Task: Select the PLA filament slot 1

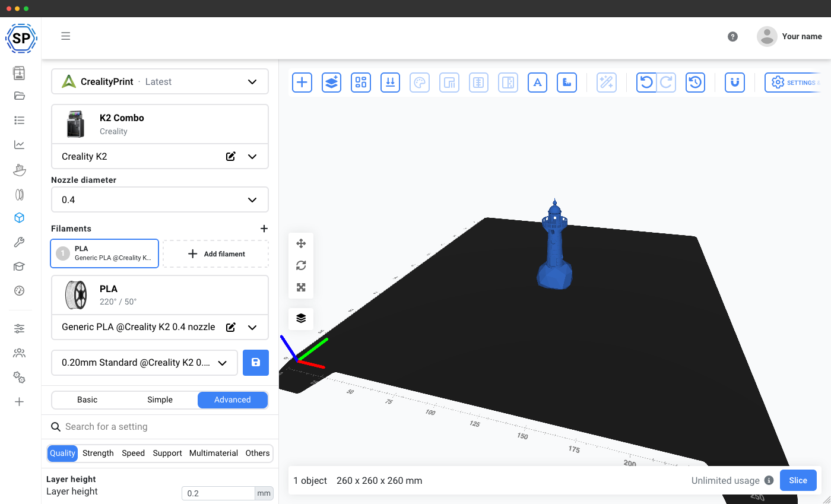Action: 104,253
